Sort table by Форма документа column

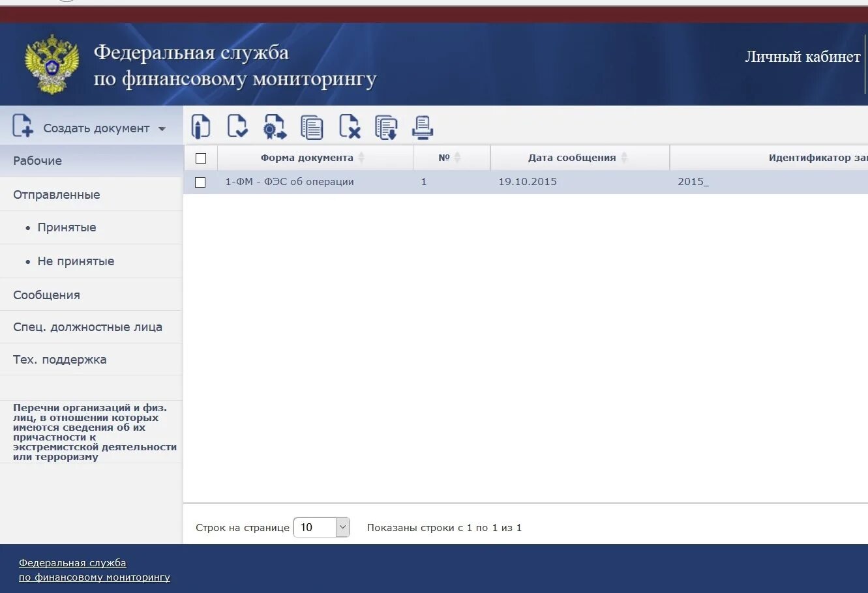[x=361, y=158]
